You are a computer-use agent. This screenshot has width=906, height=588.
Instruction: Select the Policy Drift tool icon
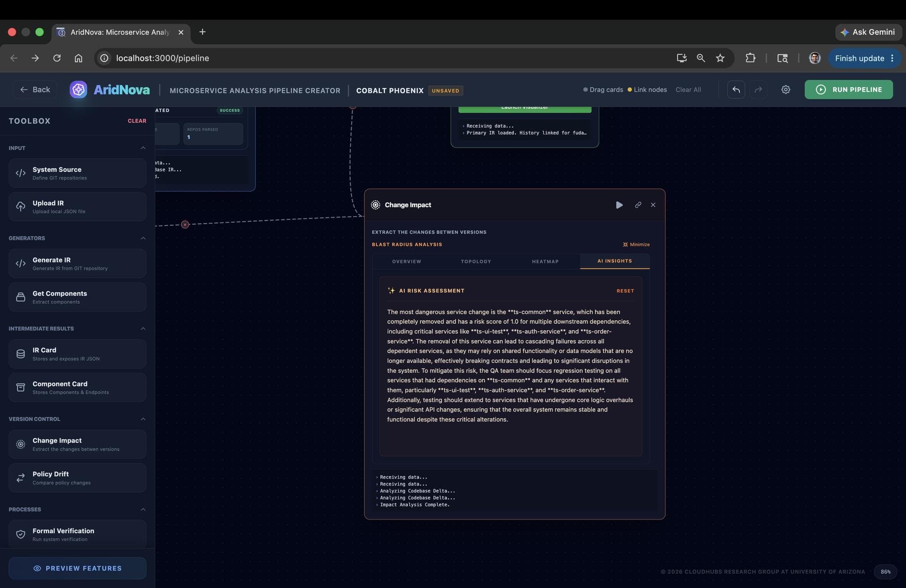click(x=21, y=478)
